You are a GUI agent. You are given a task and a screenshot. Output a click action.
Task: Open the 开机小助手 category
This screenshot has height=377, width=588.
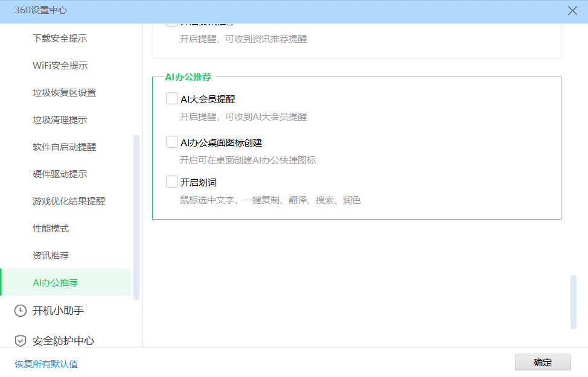point(58,311)
